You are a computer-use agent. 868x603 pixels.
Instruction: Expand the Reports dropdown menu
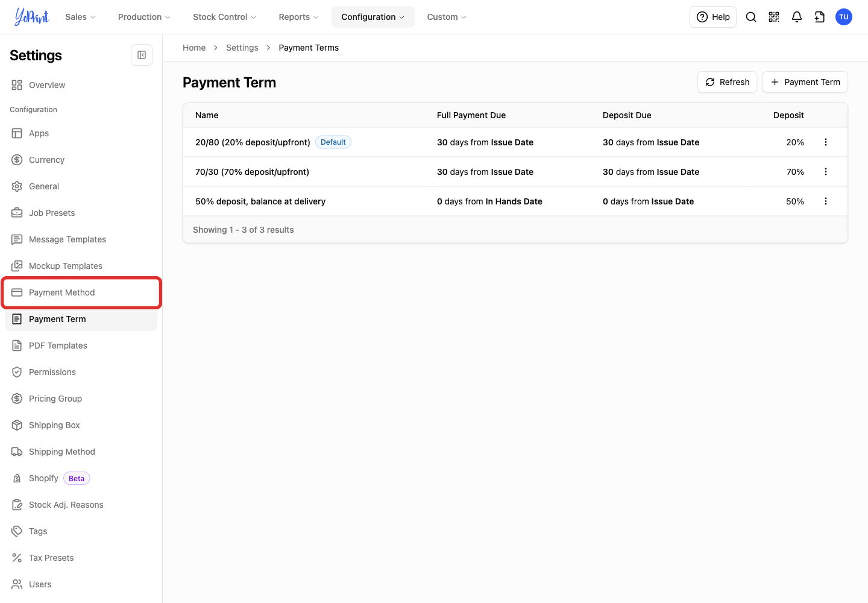[x=298, y=17]
